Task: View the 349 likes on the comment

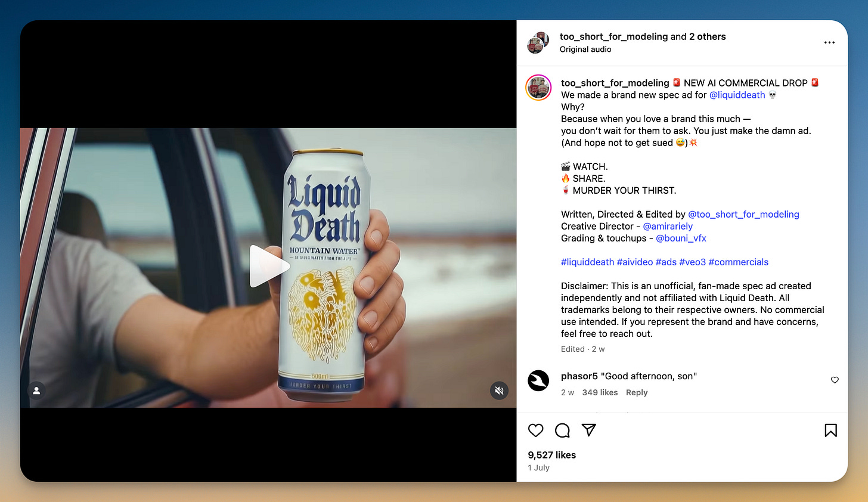Action: point(600,392)
